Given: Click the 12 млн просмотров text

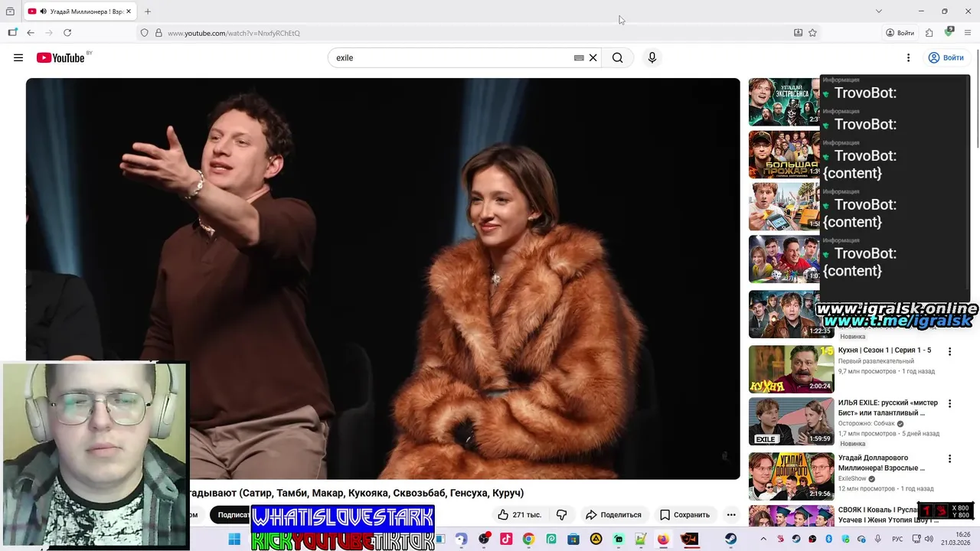Looking at the screenshot, I should pos(867,488).
